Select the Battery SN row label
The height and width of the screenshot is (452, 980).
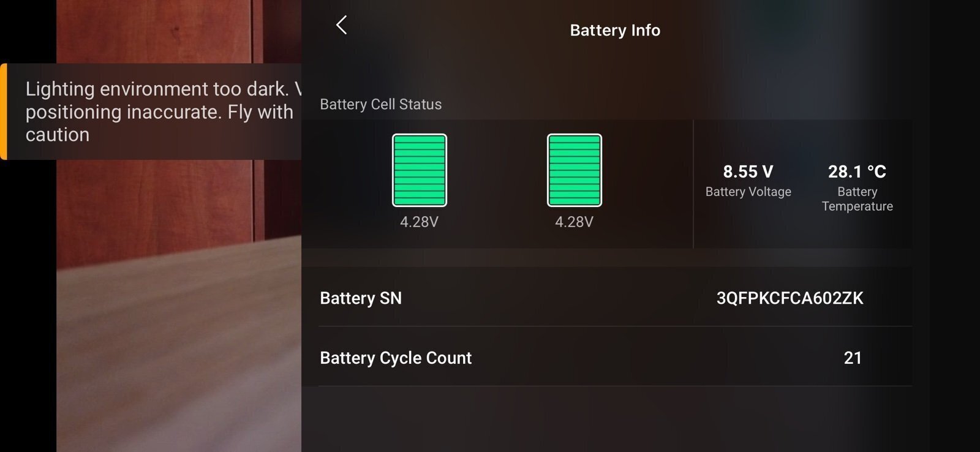pyautogui.click(x=361, y=298)
